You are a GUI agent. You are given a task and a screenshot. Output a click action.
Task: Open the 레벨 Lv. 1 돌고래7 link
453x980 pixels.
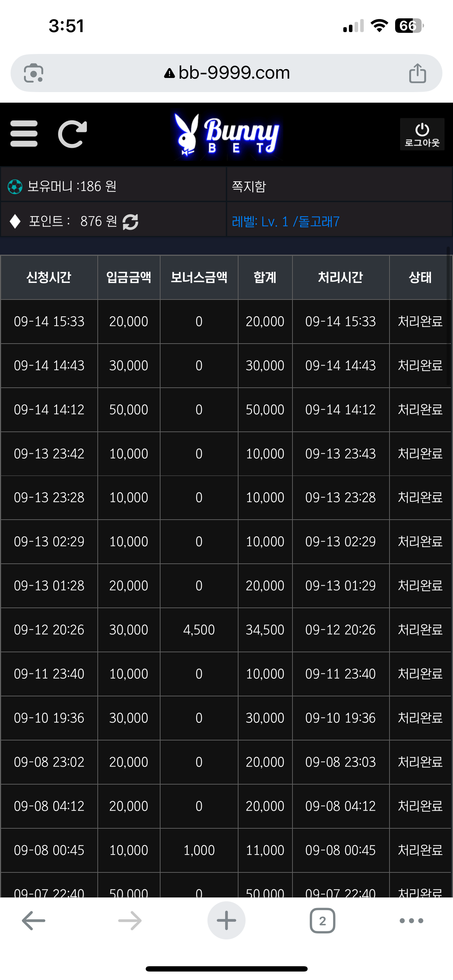[x=286, y=222]
